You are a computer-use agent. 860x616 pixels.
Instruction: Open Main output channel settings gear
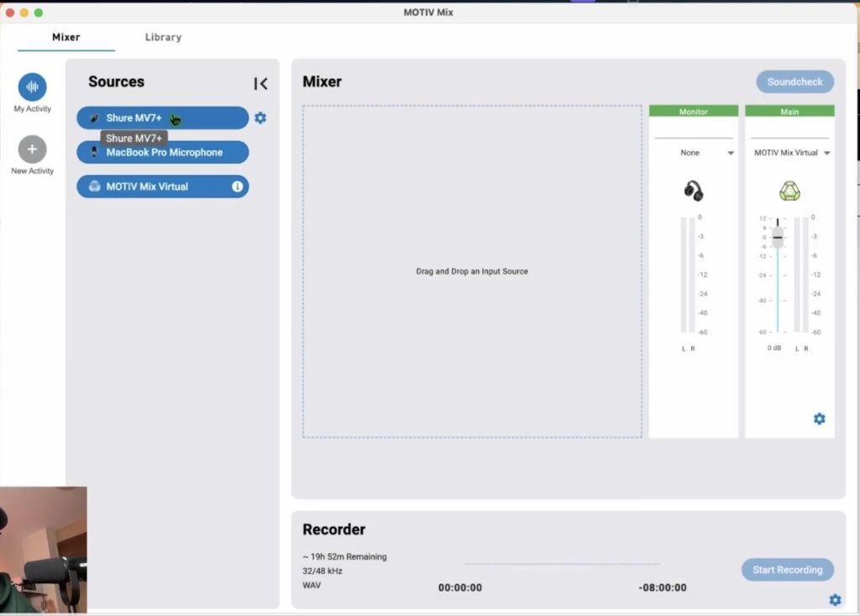tap(819, 419)
